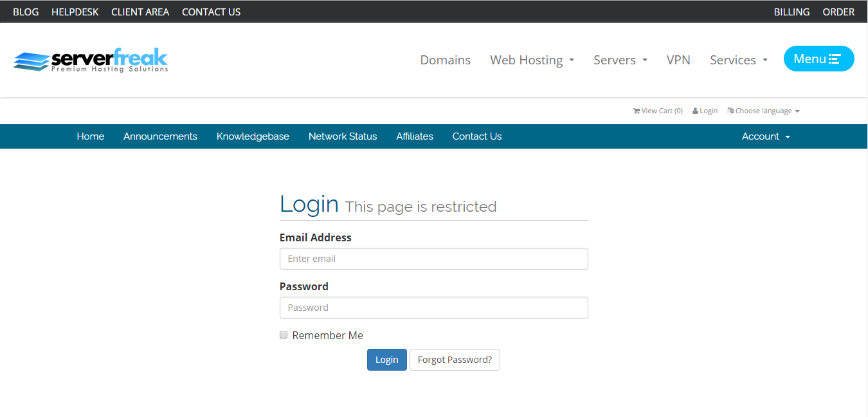Click the small Login link near the cart
The width and height of the screenshot is (868, 417).
tap(705, 111)
